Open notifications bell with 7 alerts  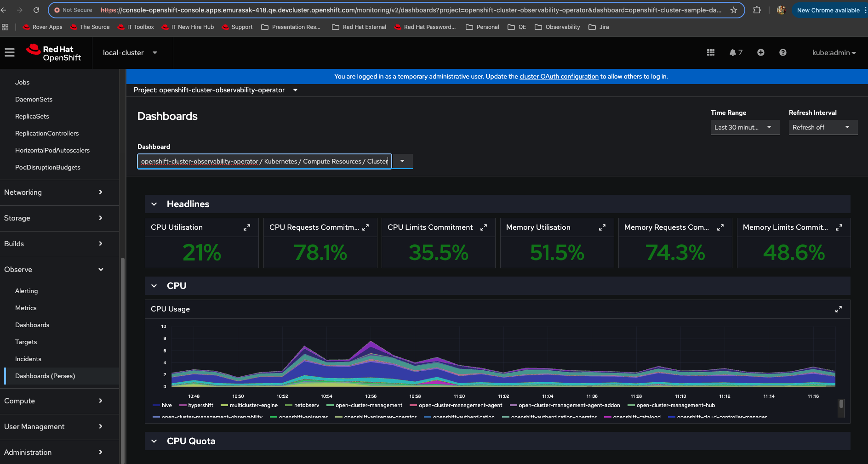coord(735,53)
